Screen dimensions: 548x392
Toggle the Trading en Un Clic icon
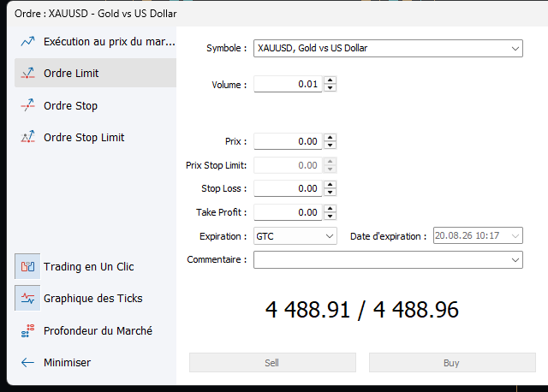pyautogui.click(x=27, y=266)
